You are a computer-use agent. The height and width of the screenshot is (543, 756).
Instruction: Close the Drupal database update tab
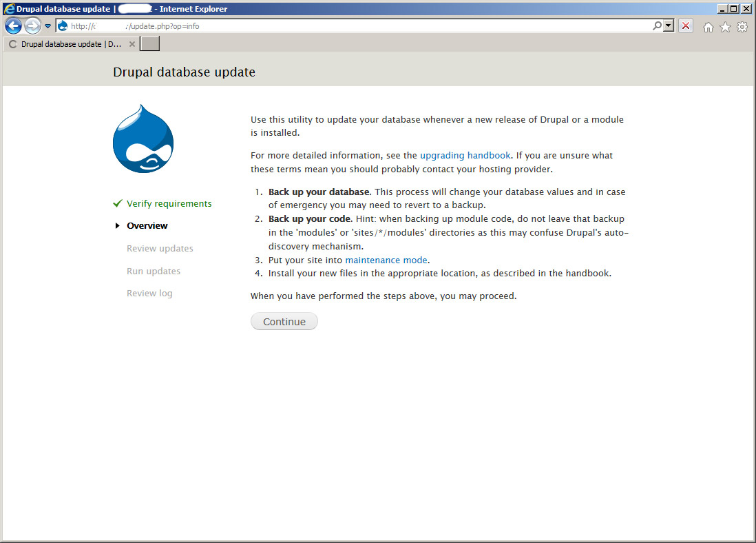(x=132, y=44)
